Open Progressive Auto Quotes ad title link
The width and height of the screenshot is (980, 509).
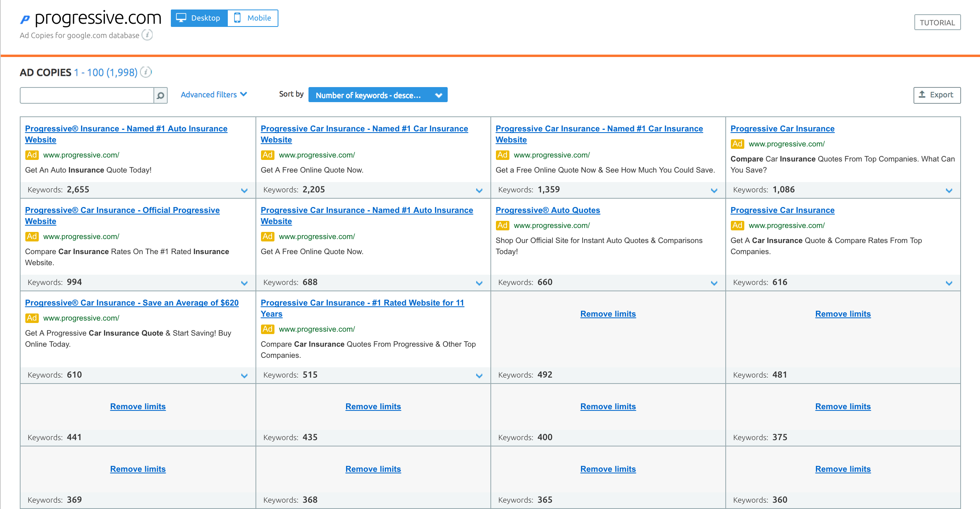point(548,210)
